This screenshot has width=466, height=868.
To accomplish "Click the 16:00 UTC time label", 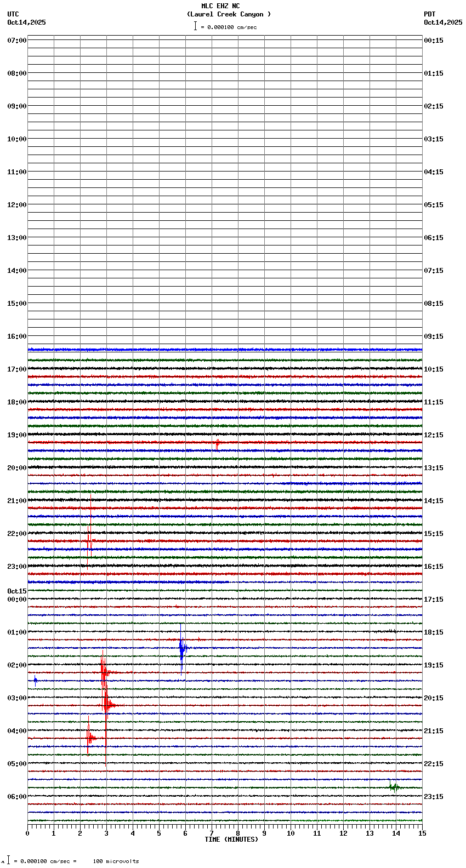I will point(17,336).
